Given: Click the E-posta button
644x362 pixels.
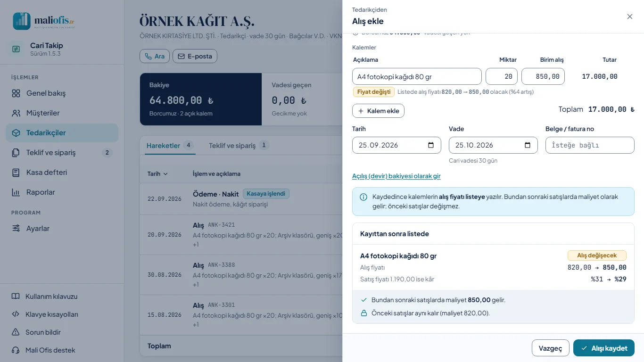Looking at the screenshot, I should 195,56.
